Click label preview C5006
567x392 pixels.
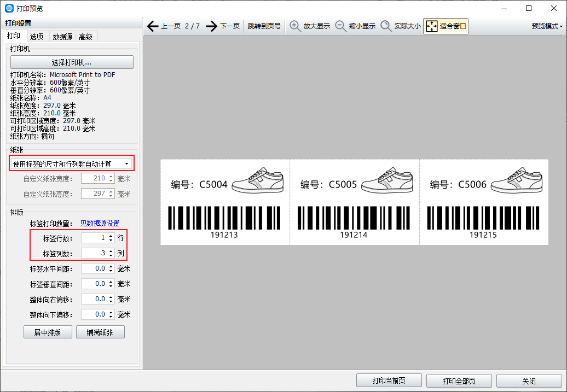click(x=484, y=202)
